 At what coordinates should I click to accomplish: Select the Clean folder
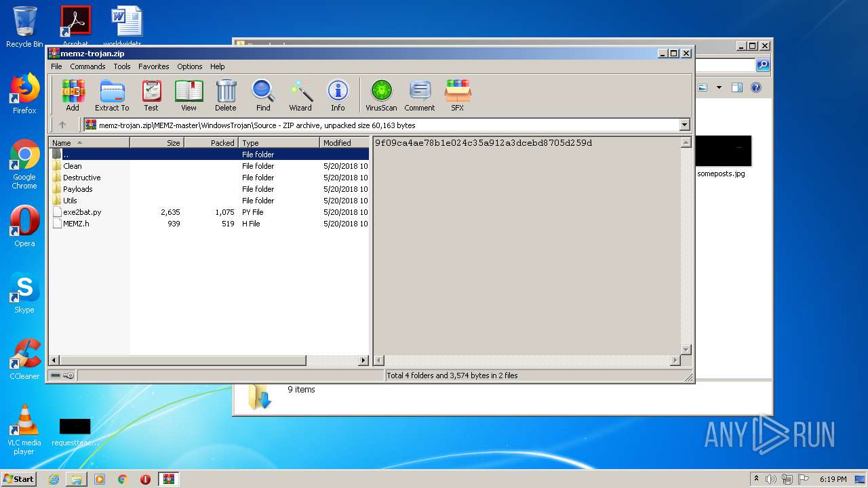coord(210,166)
